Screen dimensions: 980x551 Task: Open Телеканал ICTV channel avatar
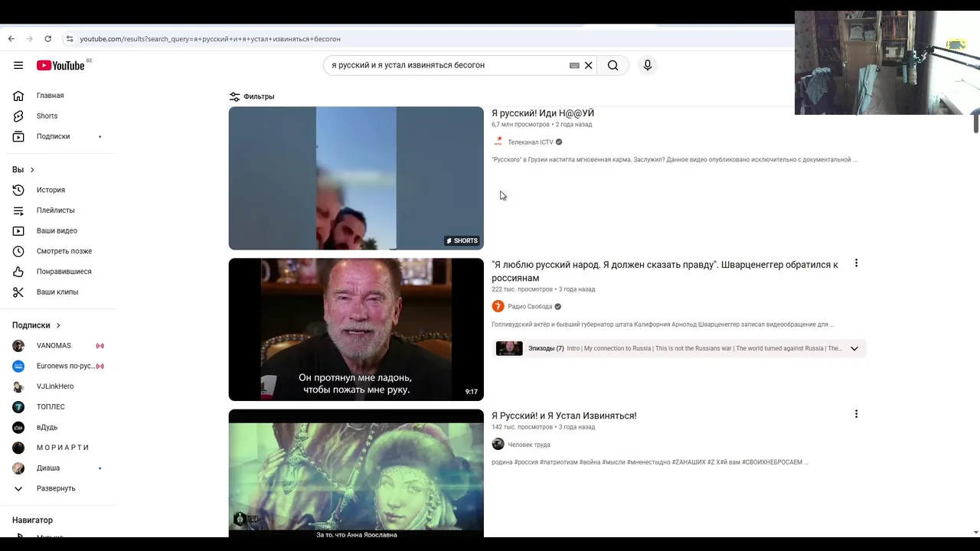(x=498, y=142)
